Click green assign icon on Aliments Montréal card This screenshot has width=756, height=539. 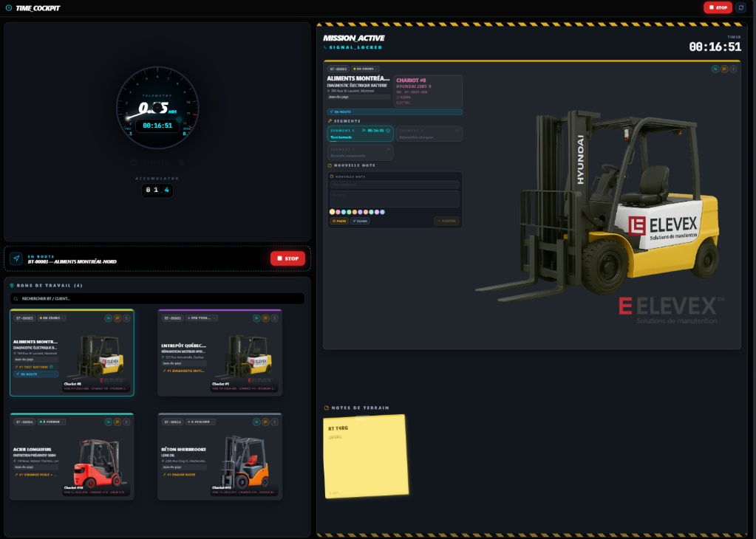pyautogui.click(x=109, y=318)
